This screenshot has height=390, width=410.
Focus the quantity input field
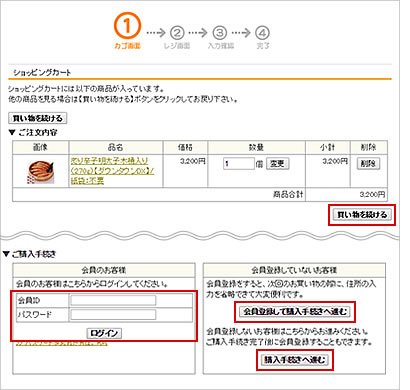coord(239,164)
